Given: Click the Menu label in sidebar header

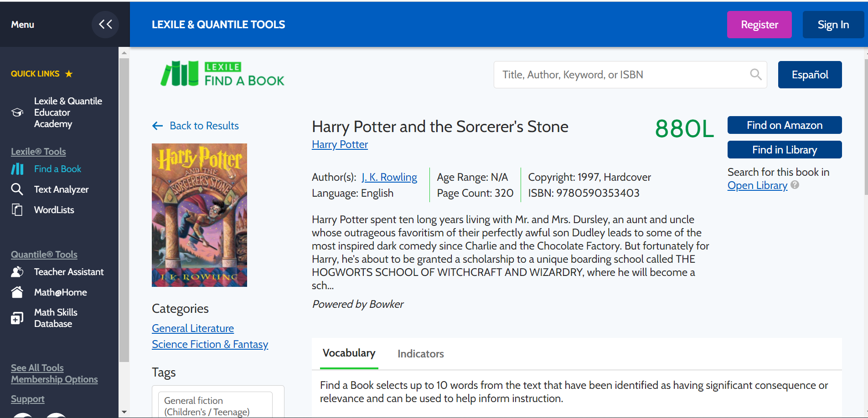Looking at the screenshot, I should coord(23,25).
